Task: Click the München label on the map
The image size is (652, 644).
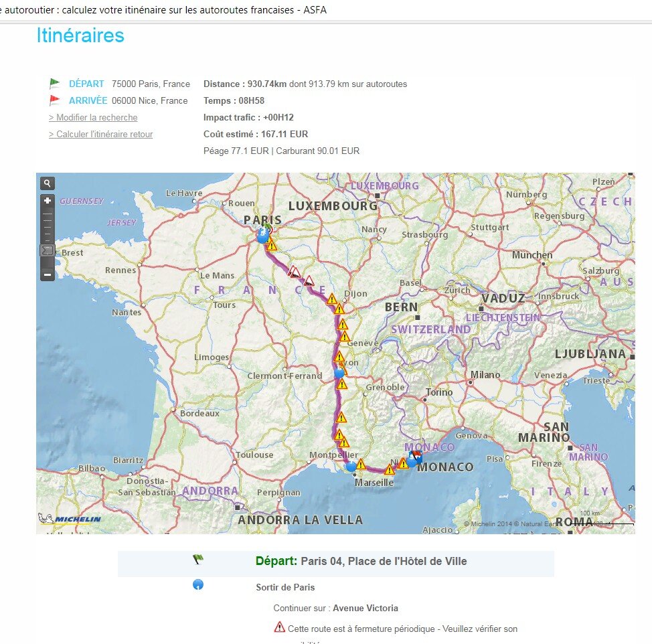Action: pyautogui.click(x=532, y=255)
